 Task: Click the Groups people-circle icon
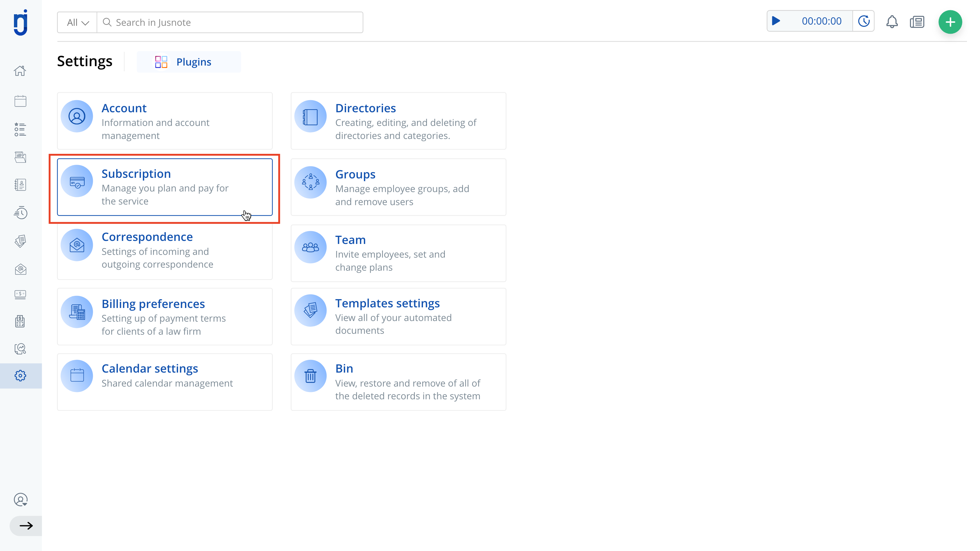(x=310, y=182)
